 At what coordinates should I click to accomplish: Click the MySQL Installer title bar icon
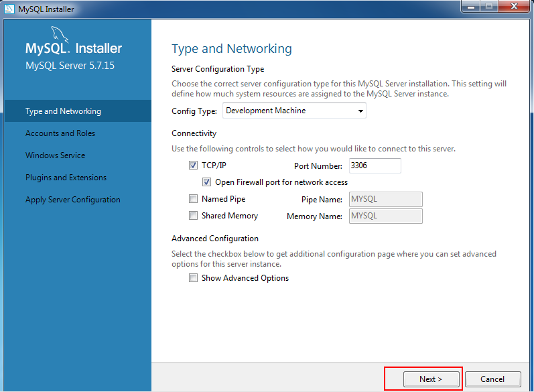pos(9,9)
